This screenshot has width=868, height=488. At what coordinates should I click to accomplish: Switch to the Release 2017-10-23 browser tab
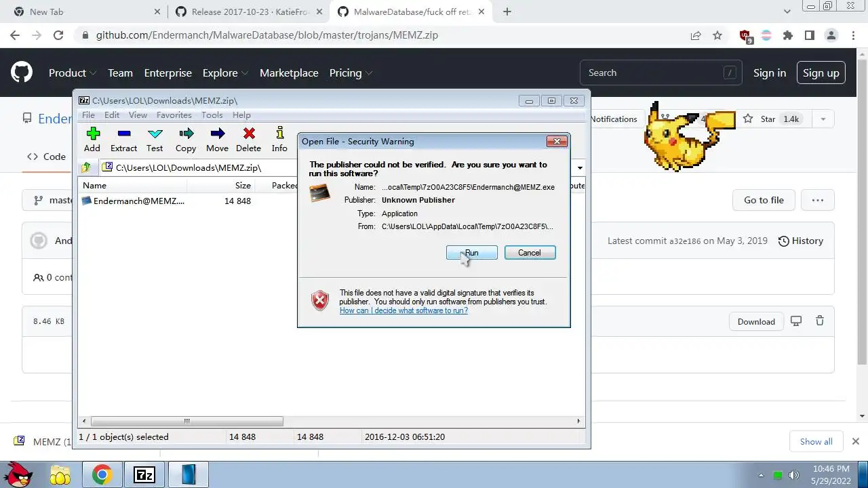pyautogui.click(x=249, y=12)
